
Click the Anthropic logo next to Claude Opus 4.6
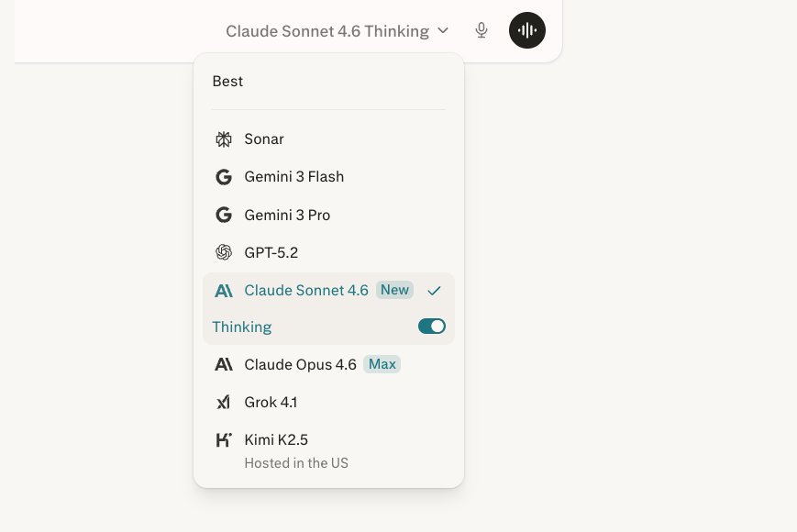(224, 364)
